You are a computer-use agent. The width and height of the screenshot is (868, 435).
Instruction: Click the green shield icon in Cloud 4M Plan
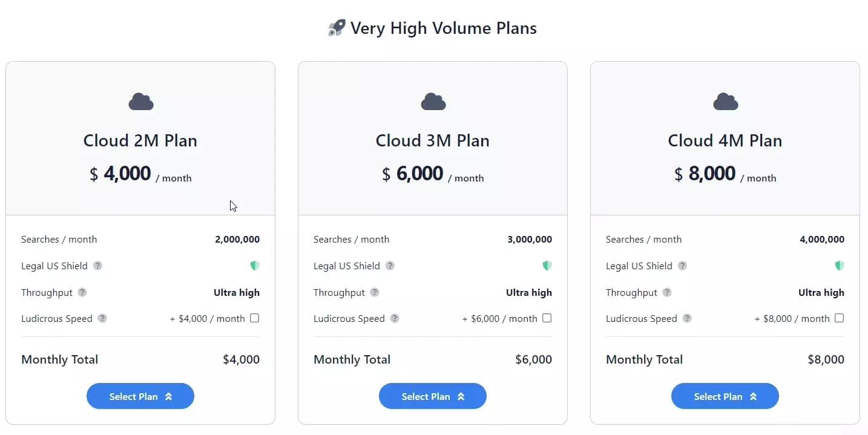840,266
